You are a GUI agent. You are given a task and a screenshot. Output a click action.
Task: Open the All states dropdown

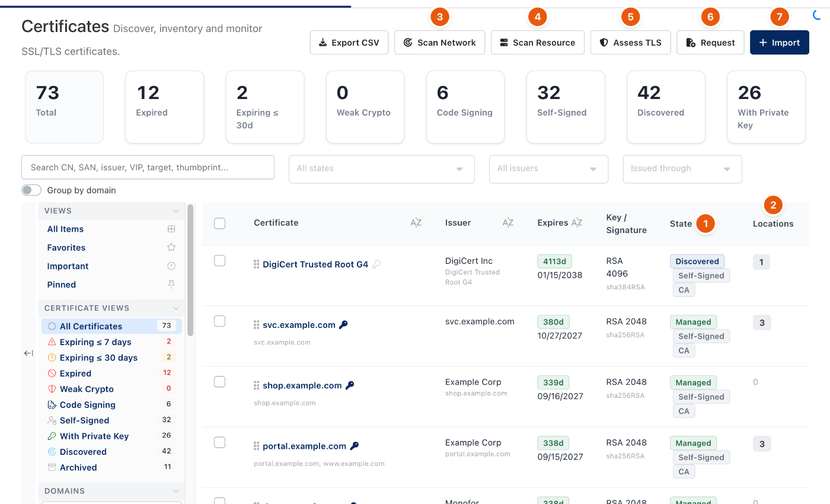[x=382, y=169]
